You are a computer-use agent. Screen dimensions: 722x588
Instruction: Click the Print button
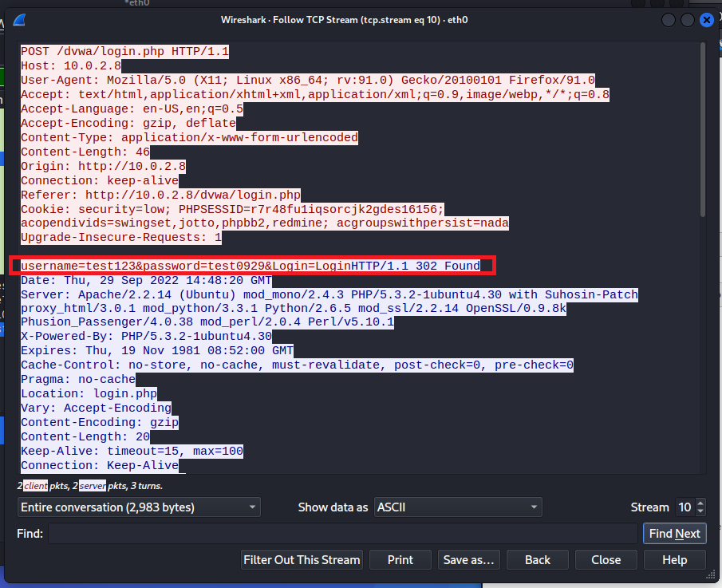click(x=400, y=560)
